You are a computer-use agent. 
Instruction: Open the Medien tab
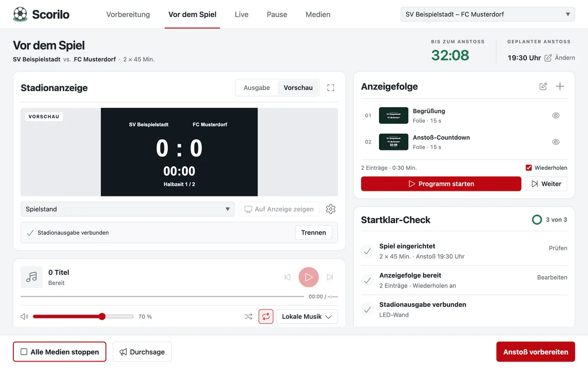pos(318,14)
